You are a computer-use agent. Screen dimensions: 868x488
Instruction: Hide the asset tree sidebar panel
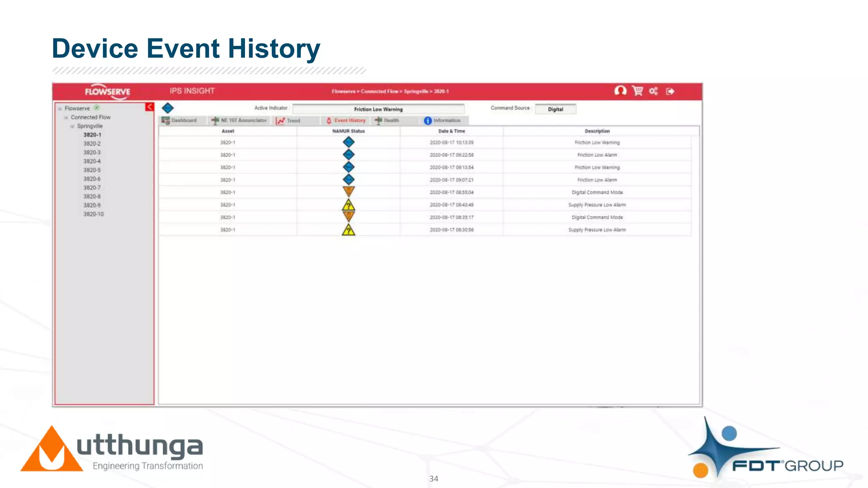(150, 107)
